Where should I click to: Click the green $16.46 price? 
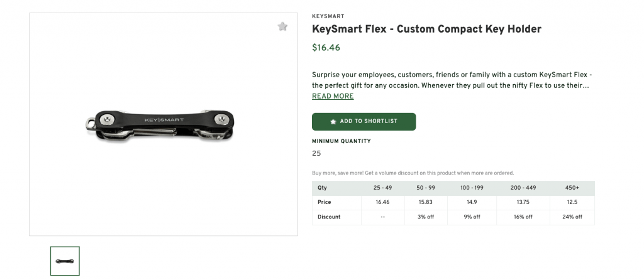[326, 47]
